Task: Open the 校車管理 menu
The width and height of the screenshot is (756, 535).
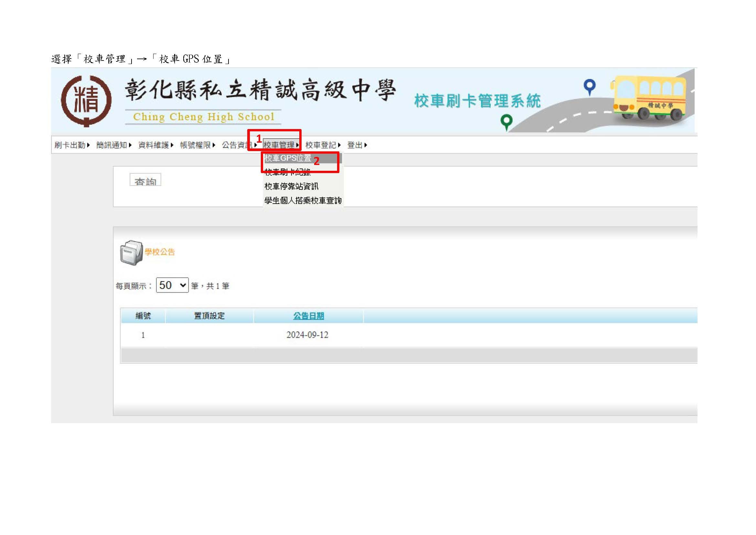Action: pos(279,145)
